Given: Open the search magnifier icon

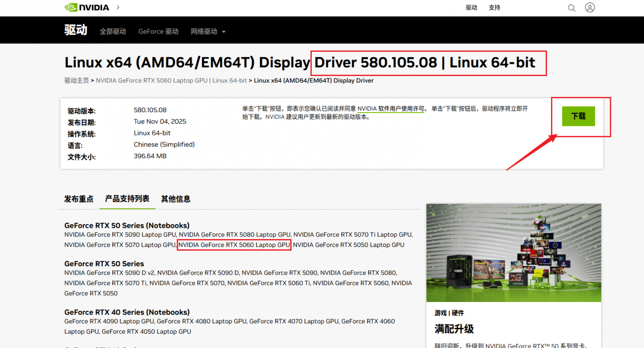Looking at the screenshot, I should pyautogui.click(x=572, y=8).
